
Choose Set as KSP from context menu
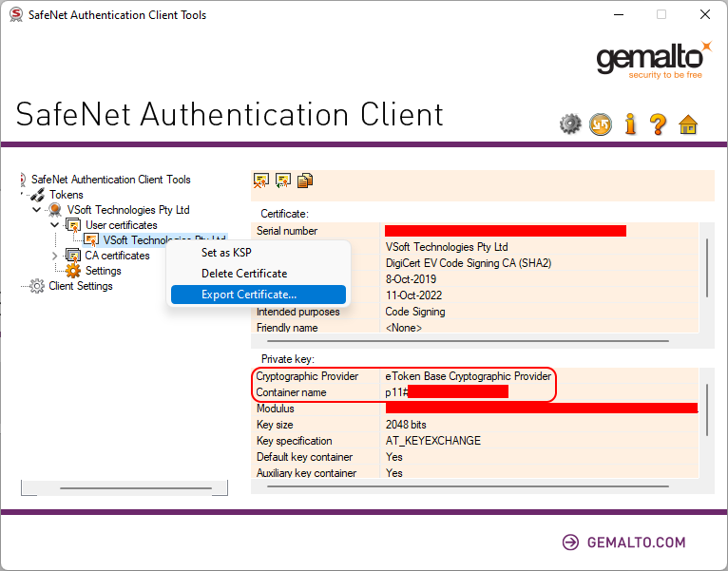click(x=259, y=253)
